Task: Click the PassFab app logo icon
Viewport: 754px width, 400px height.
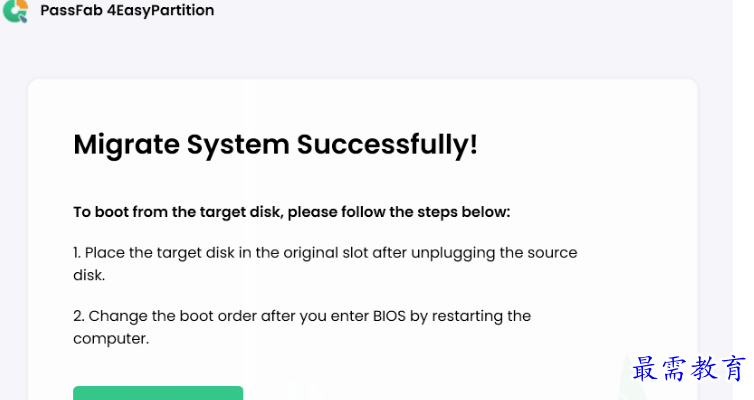Action: (x=15, y=12)
